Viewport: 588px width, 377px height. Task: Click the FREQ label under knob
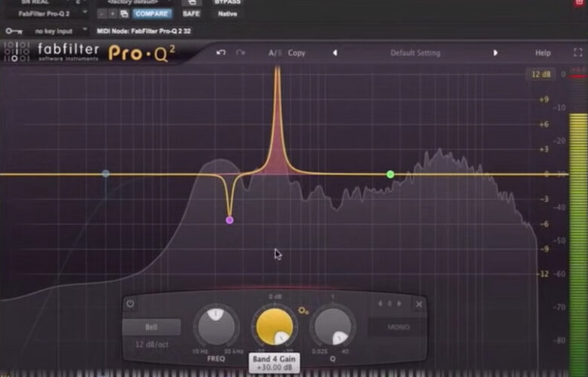[216, 359]
